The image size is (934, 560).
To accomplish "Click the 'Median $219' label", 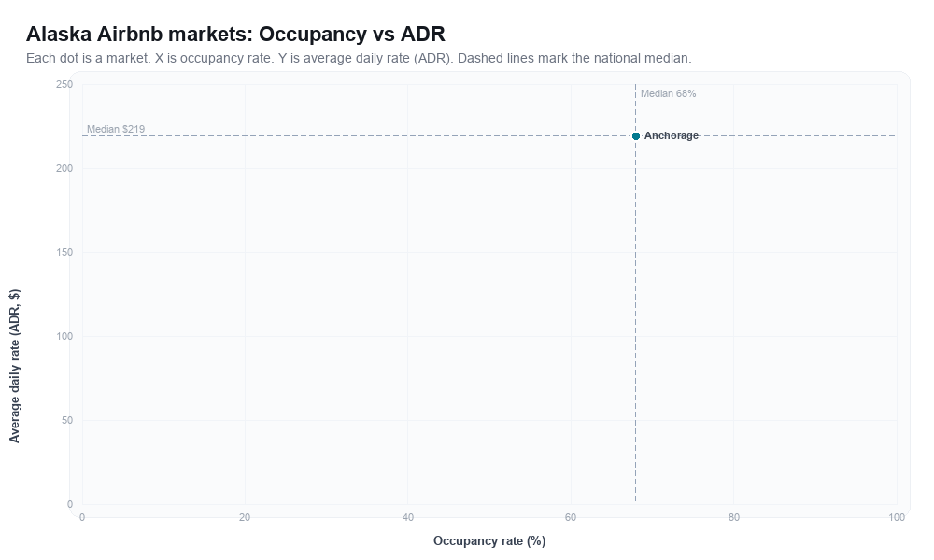I will [x=116, y=129].
